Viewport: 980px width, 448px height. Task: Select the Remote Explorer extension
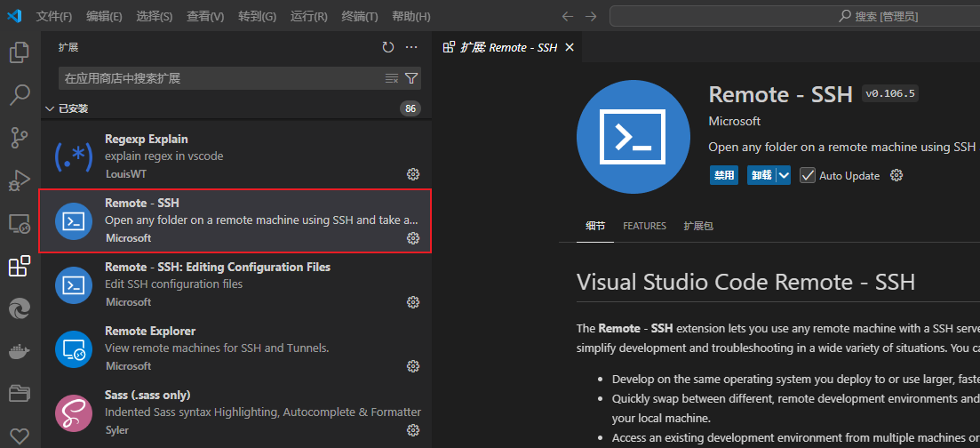tap(236, 348)
